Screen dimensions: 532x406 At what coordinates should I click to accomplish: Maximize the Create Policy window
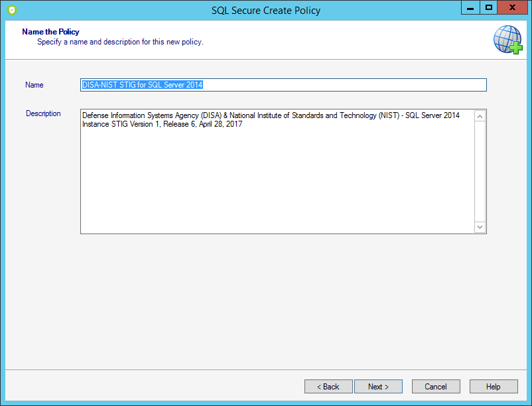pyautogui.click(x=489, y=8)
